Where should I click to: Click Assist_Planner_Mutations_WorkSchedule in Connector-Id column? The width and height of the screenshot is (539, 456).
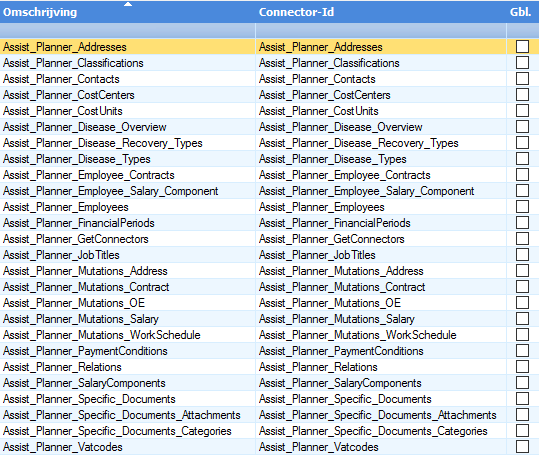point(358,335)
